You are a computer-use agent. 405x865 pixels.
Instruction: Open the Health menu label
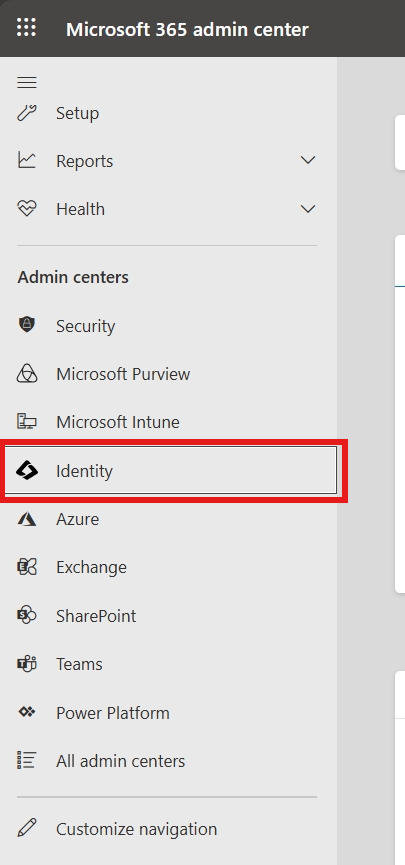click(80, 209)
